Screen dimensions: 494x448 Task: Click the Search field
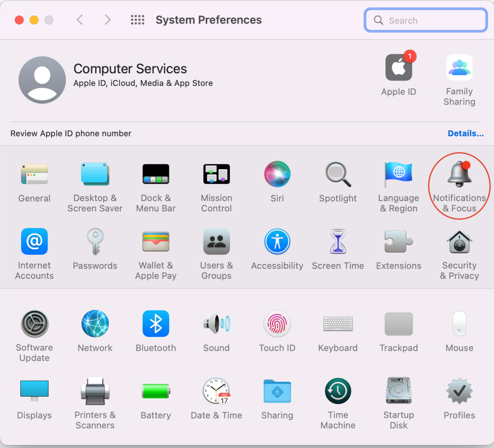[x=426, y=20]
